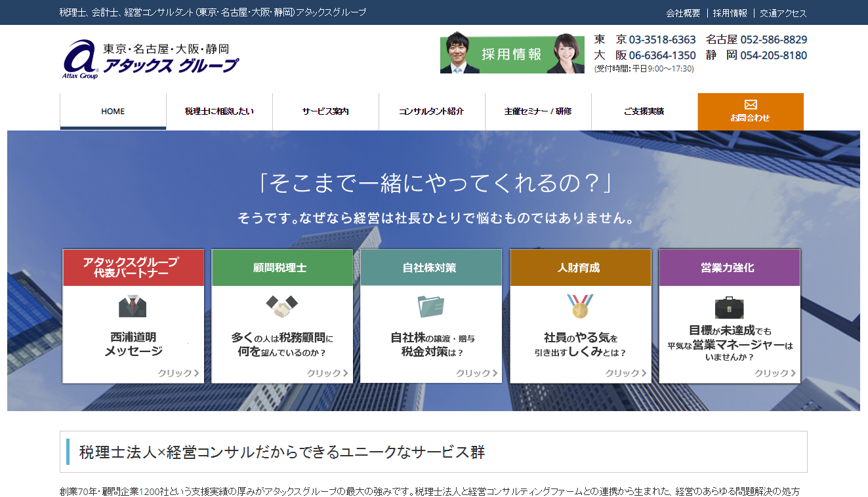Click the Tokyo phone number 03-3518-6363
868x497 pixels.
(662, 39)
